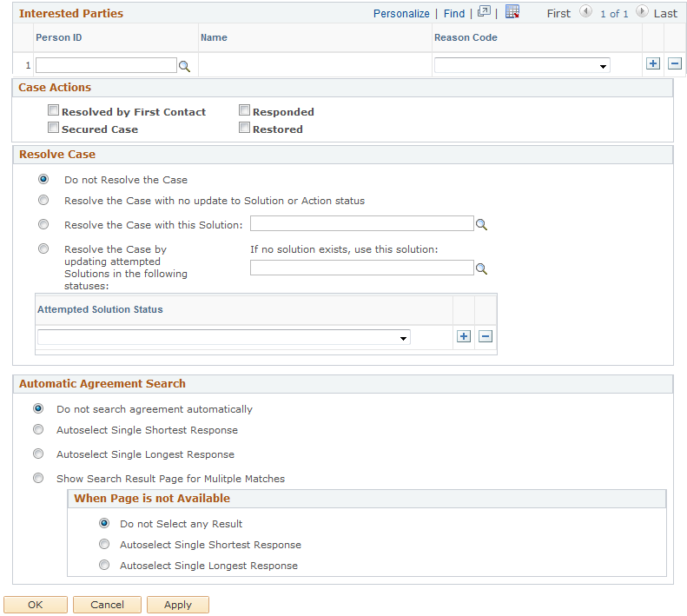Pick Autoselect Single Longest Response when page unavailable

104,565
